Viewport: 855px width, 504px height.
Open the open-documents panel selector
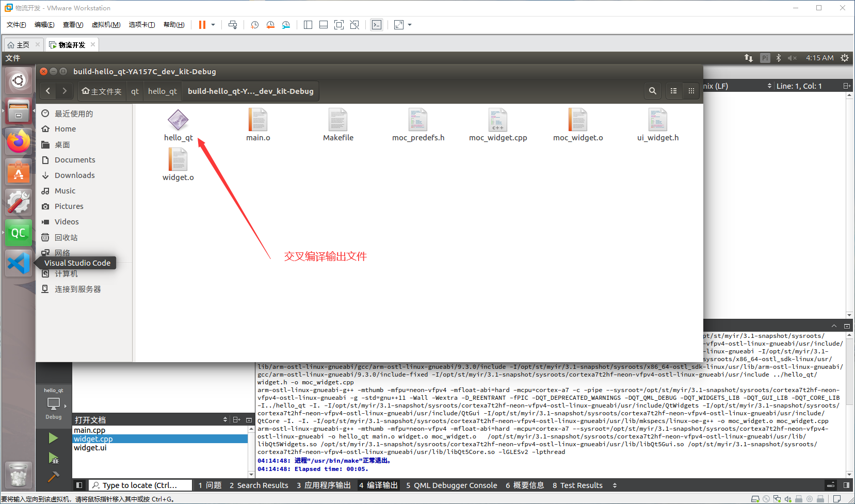pyautogui.click(x=225, y=420)
